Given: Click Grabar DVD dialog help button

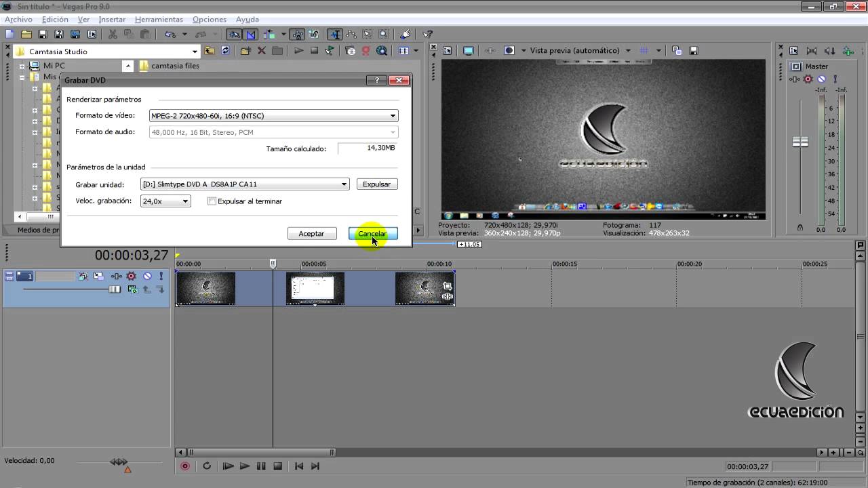Looking at the screenshot, I should point(377,80).
